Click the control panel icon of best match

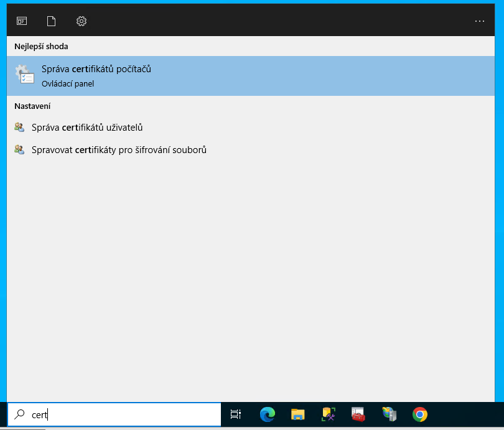click(x=24, y=75)
